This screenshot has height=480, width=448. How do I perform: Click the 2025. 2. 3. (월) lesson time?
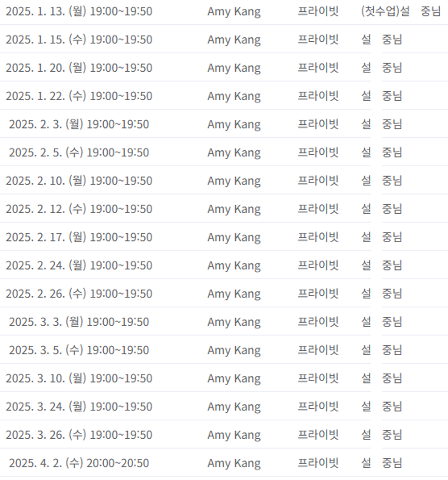pyautogui.click(x=118, y=124)
